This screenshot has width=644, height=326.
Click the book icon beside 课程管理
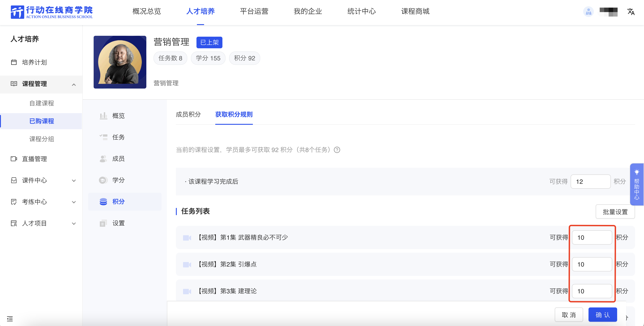click(x=14, y=84)
